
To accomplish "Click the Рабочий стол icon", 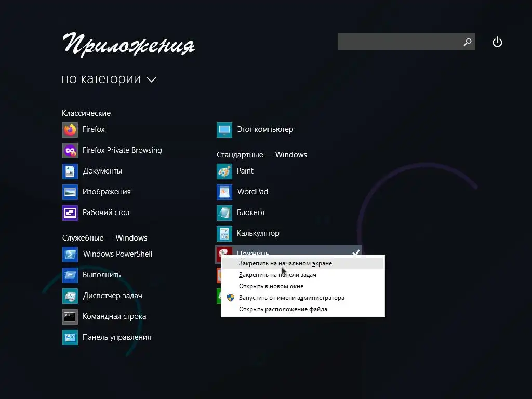I will 70,212.
